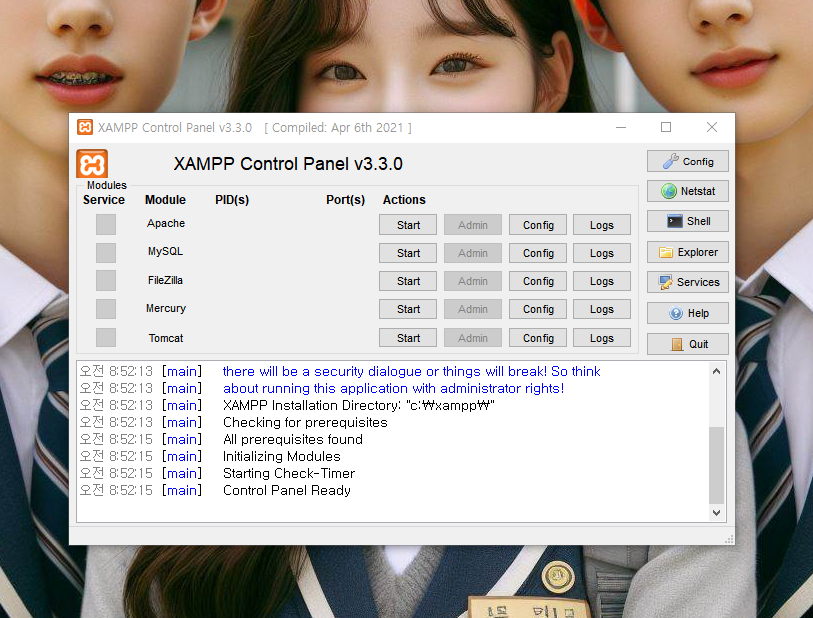Screen dimensions: 813x618
Task: Click the Quit door button
Action: 688,344
